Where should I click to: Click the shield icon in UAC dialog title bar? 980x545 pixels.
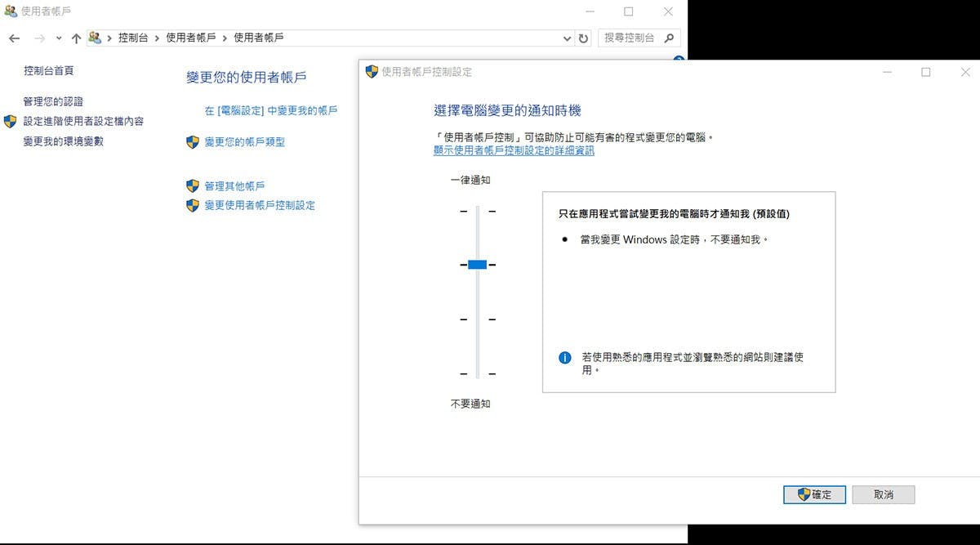[x=372, y=72]
